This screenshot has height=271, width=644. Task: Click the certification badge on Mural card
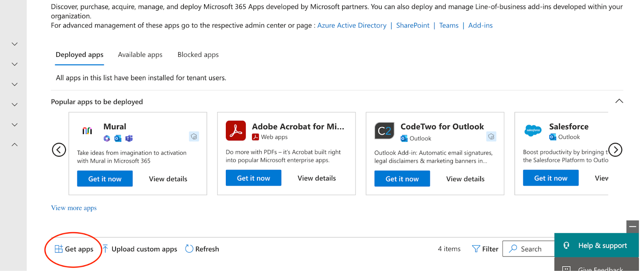[x=194, y=137]
